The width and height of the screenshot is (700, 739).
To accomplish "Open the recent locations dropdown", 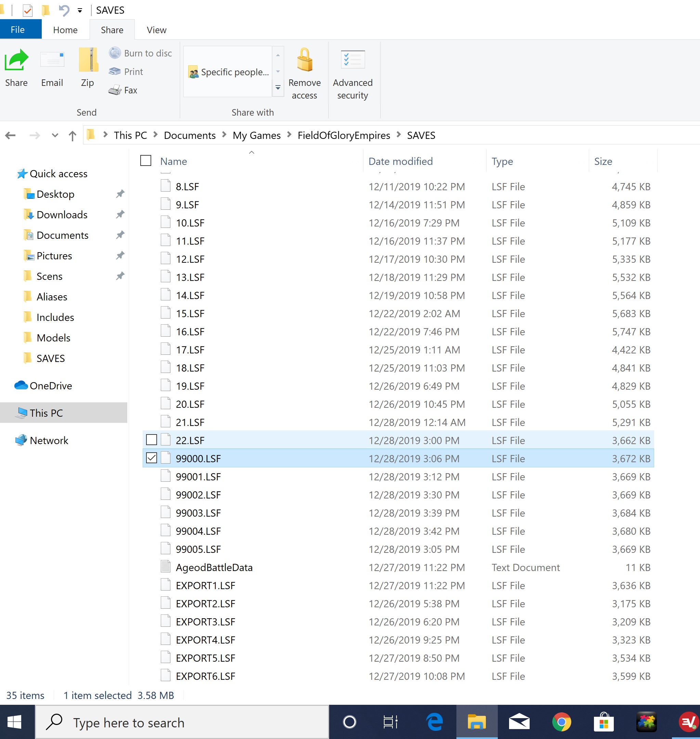I will pyautogui.click(x=55, y=135).
